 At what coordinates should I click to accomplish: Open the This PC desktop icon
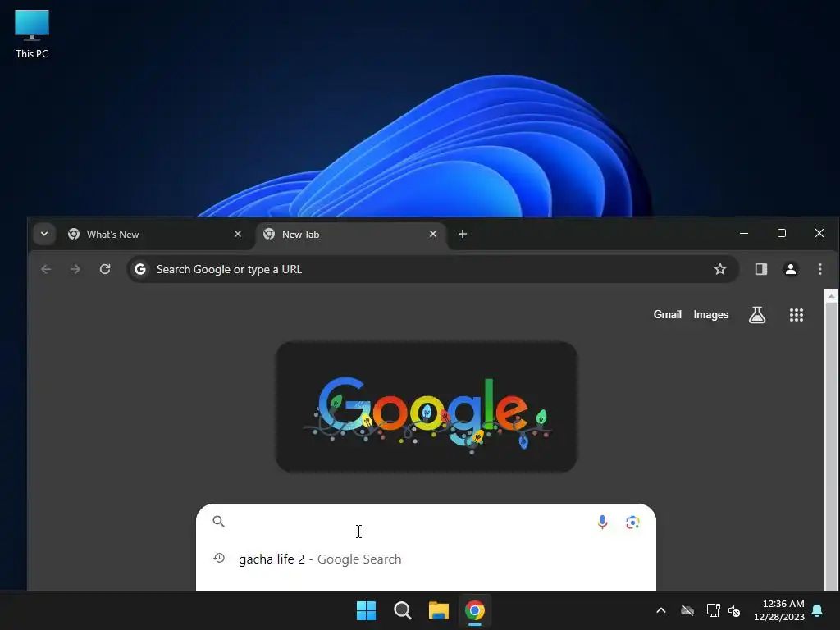pos(32,34)
